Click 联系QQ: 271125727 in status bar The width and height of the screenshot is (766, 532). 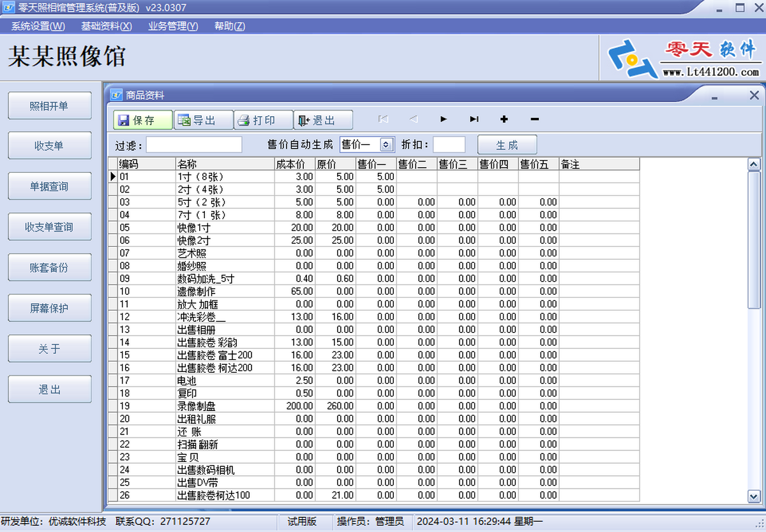[163, 522]
